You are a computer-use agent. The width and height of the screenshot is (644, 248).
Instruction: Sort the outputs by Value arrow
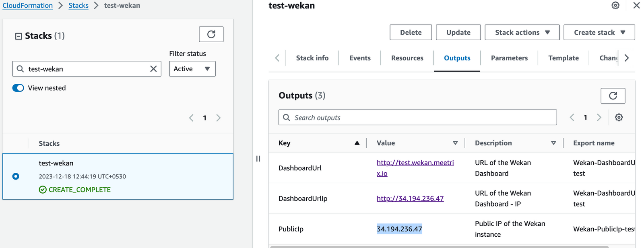(455, 143)
